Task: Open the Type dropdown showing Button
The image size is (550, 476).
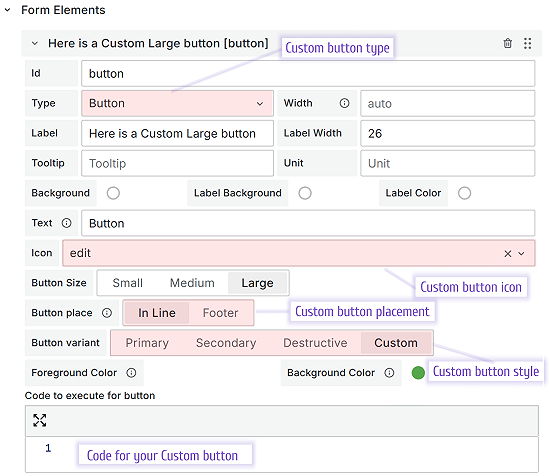Action: point(177,103)
